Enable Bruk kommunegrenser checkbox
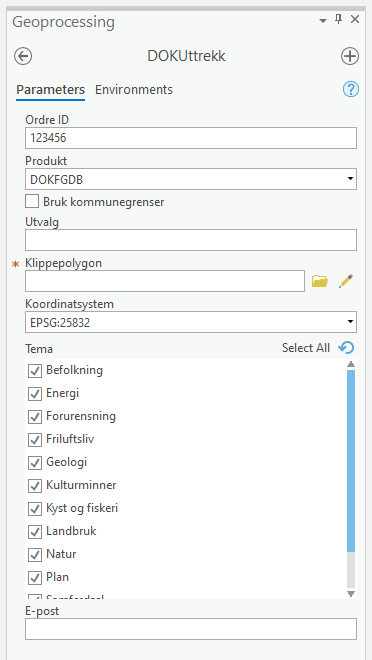The image size is (372, 660). coord(32,202)
